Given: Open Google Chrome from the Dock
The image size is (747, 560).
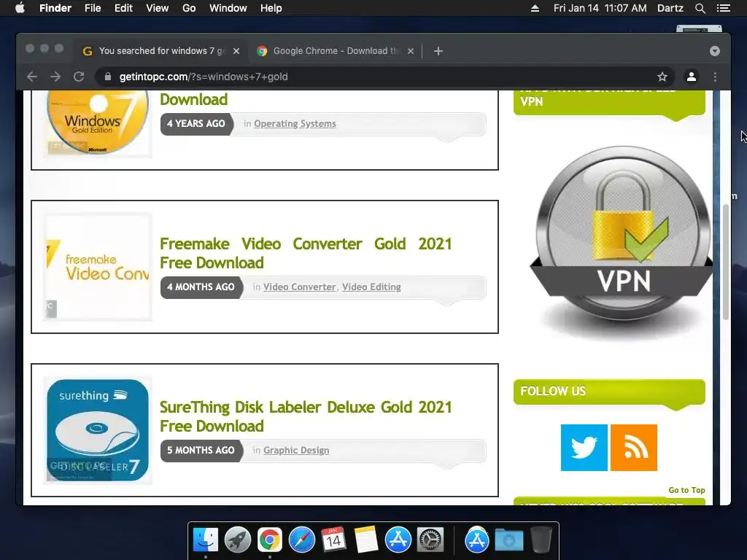Looking at the screenshot, I should click(270, 540).
